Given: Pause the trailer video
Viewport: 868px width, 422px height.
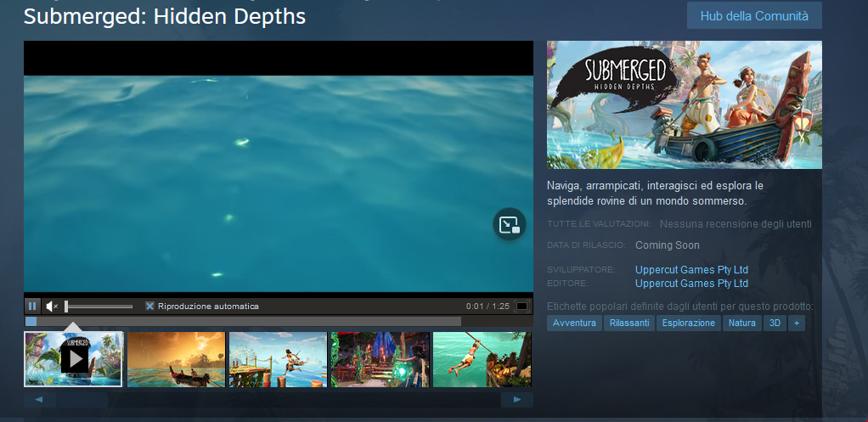Looking at the screenshot, I should coord(32,306).
